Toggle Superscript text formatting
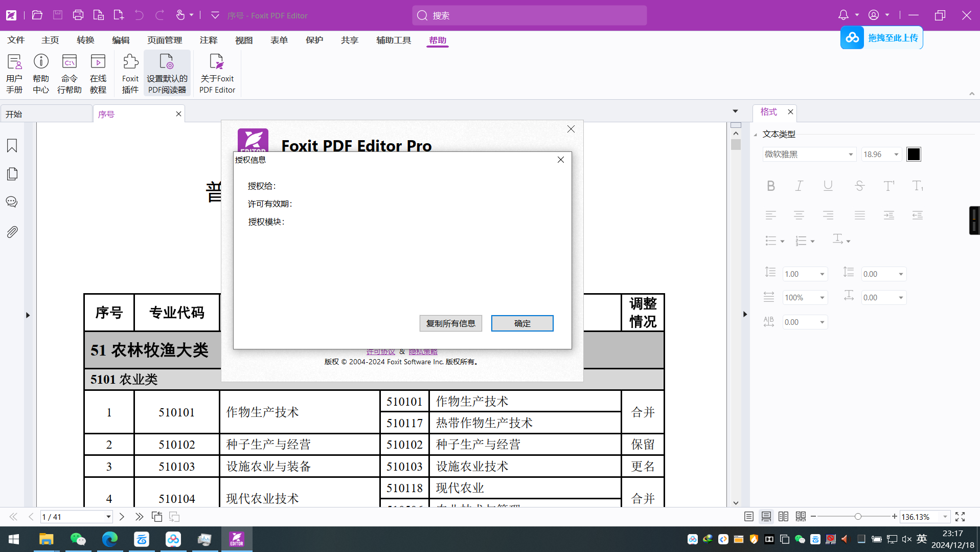The height and width of the screenshot is (552, 980). [x=889, y=186]
